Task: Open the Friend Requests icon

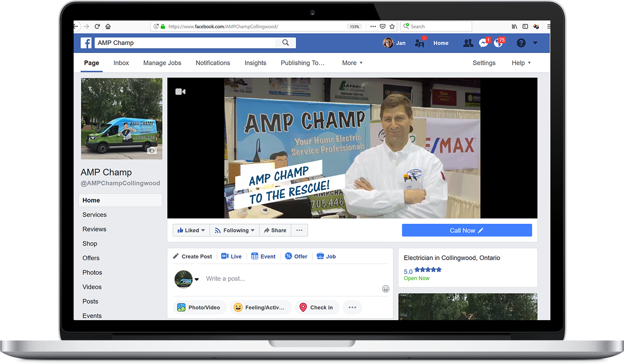Action: pos(468,43)
